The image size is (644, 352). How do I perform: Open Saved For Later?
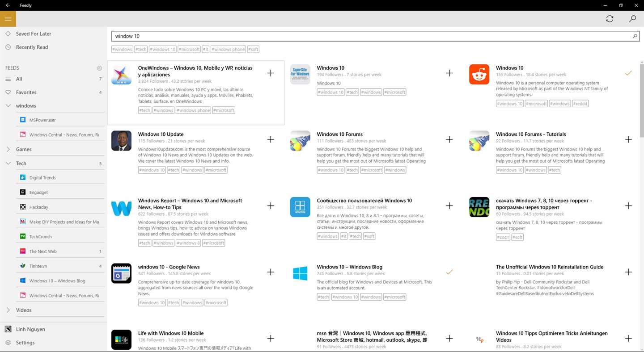(34, 34)
